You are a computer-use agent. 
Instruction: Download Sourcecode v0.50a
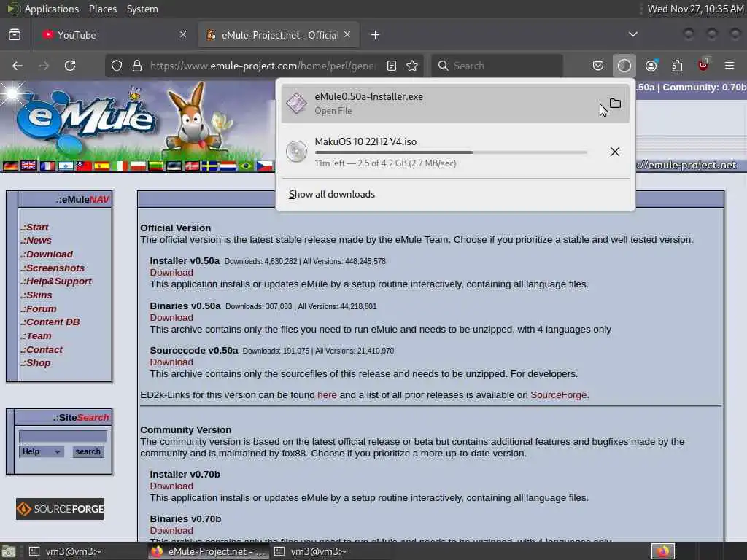(x=171, y=362)
